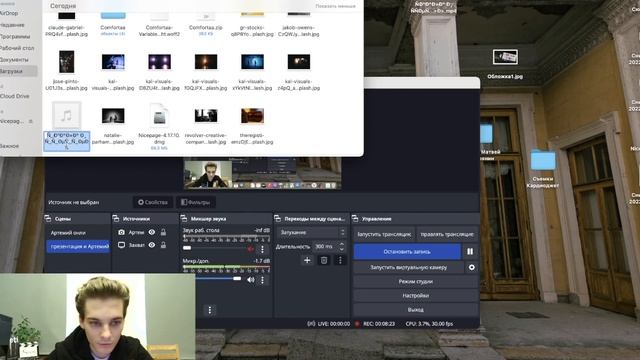Click Запустить виртуальную камеру
The image size is (640, 360).
click(x=409, y=267)
